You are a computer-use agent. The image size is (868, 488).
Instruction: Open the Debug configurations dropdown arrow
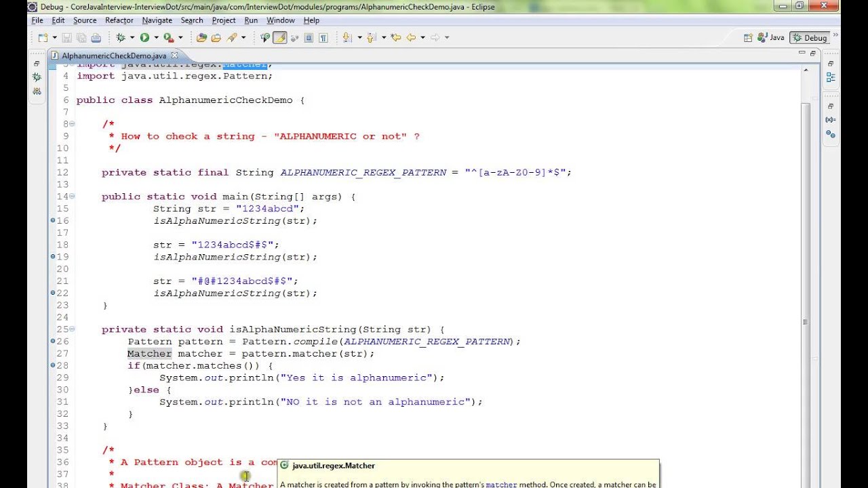132,37
